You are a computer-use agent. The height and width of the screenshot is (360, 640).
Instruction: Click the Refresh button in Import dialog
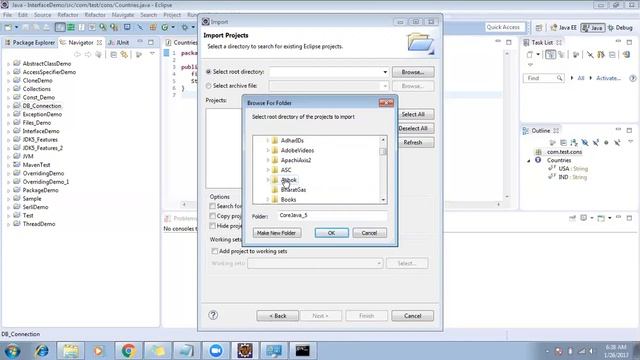(x=413, y=142)
